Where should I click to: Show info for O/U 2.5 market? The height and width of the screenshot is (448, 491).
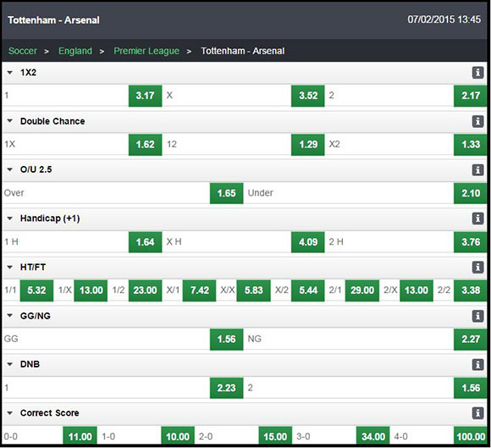(x=477, y=170)
